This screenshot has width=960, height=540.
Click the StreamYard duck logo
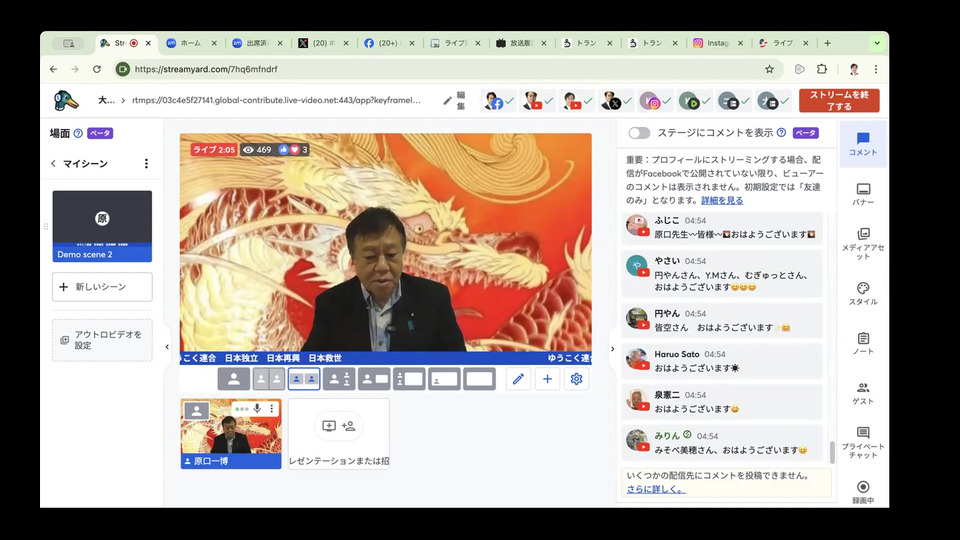[66, 100]
